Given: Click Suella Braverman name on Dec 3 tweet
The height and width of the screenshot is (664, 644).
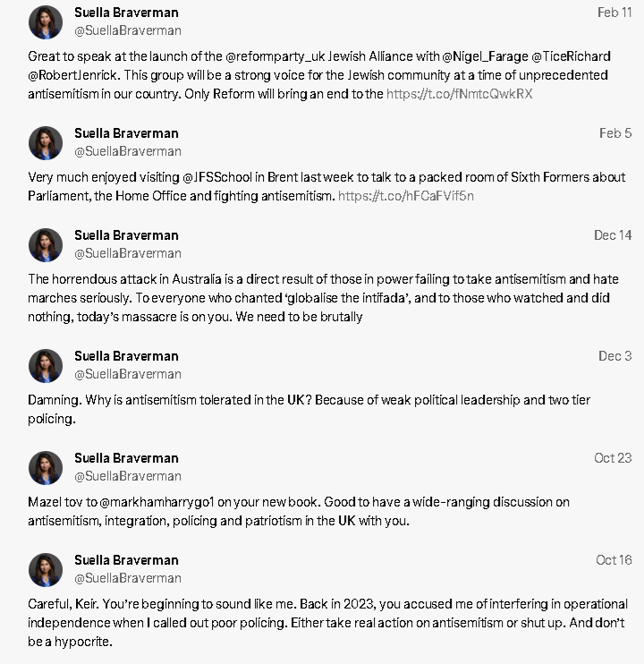Looking at the screenshot, I should [126, 356].
